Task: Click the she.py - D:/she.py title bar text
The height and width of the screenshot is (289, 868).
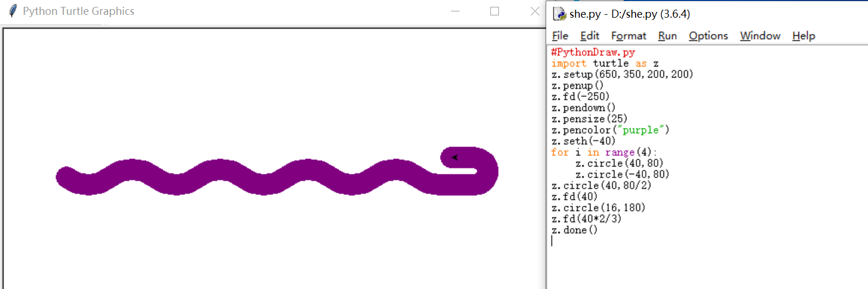Action: (629, 14)
